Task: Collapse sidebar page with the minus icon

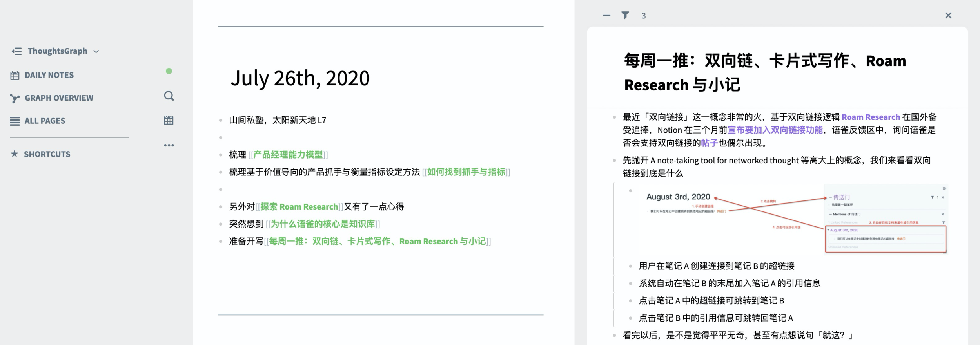Action: point(606,16)
